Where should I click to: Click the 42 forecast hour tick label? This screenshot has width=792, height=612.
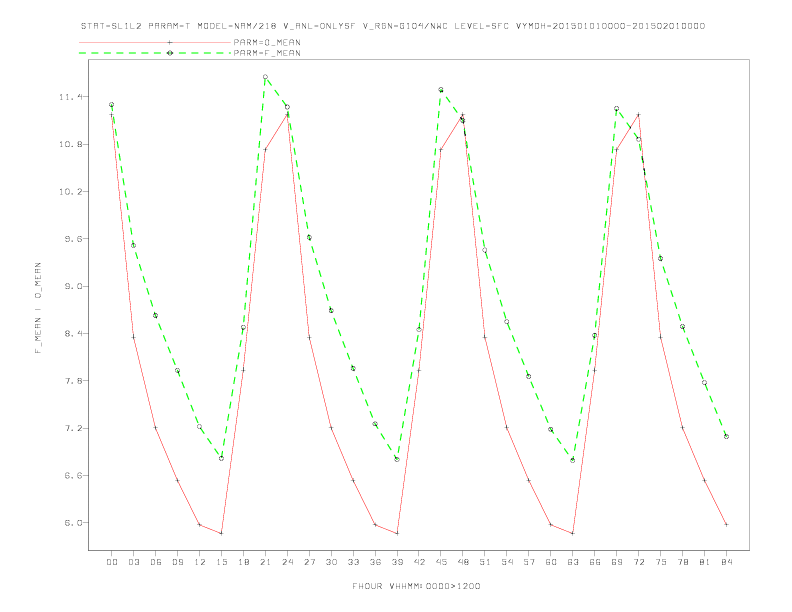419,562
